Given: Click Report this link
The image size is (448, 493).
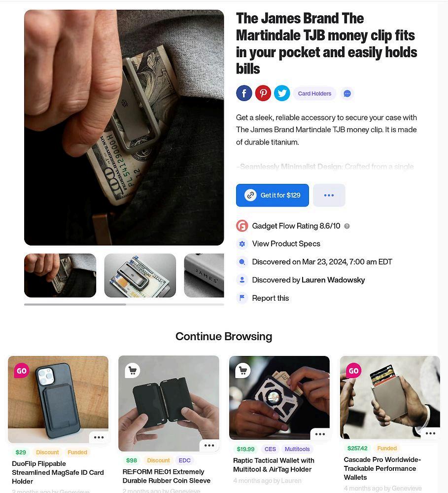Looking at the screenshot, I should pyautogui.click(x=271, y=298).
